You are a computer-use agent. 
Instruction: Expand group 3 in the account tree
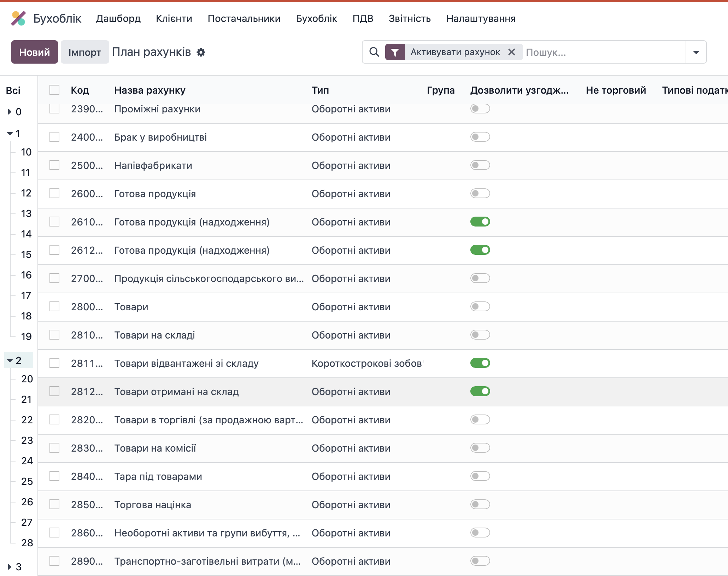(x=10, y=567)
